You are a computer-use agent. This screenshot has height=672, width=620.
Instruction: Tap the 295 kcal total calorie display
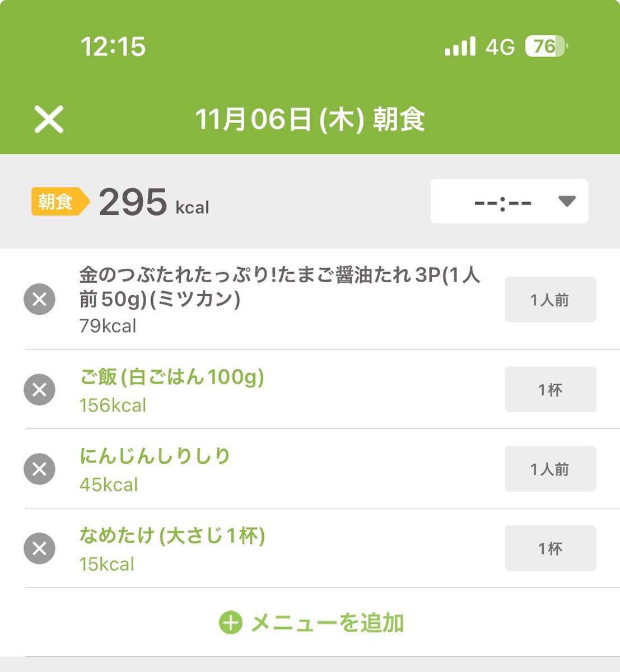[154, 202]
